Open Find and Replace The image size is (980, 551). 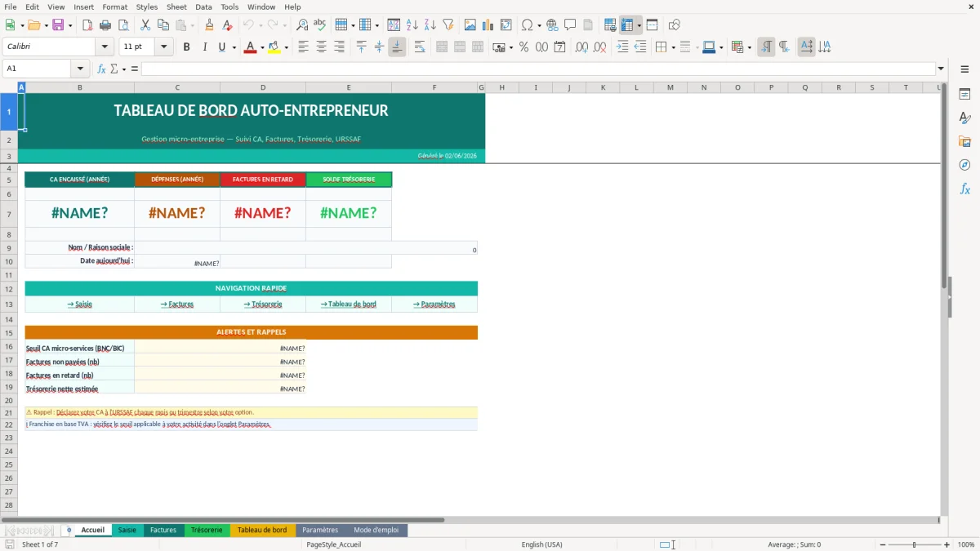[x=302, y=25]
